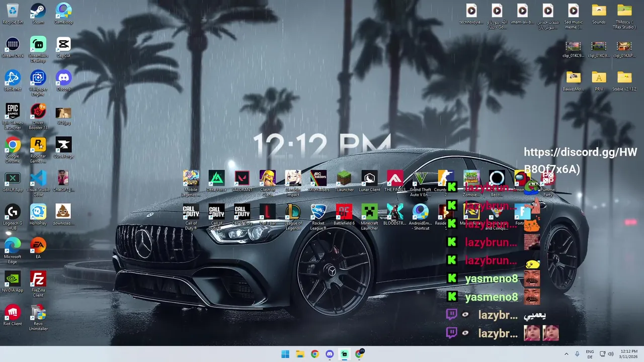Launch Revo Uninstaller shortcut

click(x=38, y=318)
